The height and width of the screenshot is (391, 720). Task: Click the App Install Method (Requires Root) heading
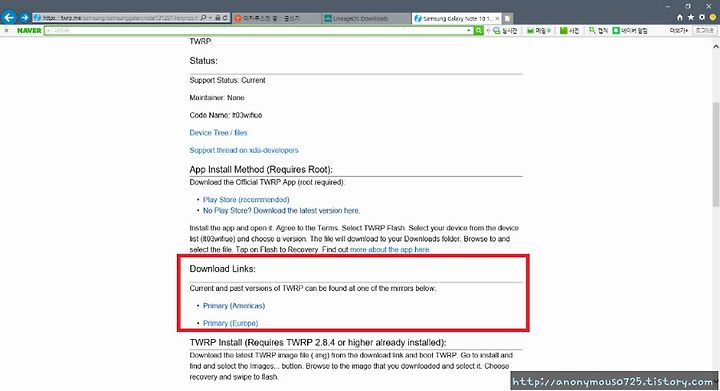(261, 169)
